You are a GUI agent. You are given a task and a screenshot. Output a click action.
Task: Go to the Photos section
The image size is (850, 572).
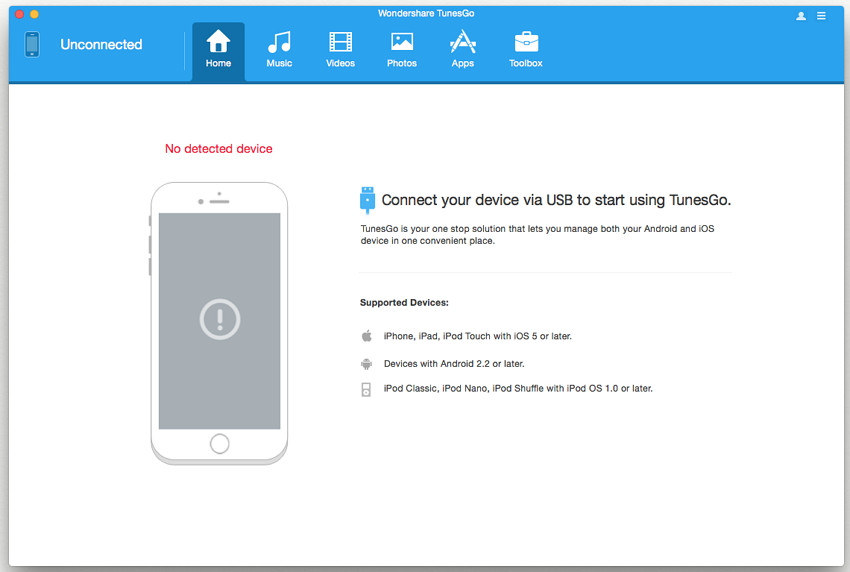tap(402, 49)
